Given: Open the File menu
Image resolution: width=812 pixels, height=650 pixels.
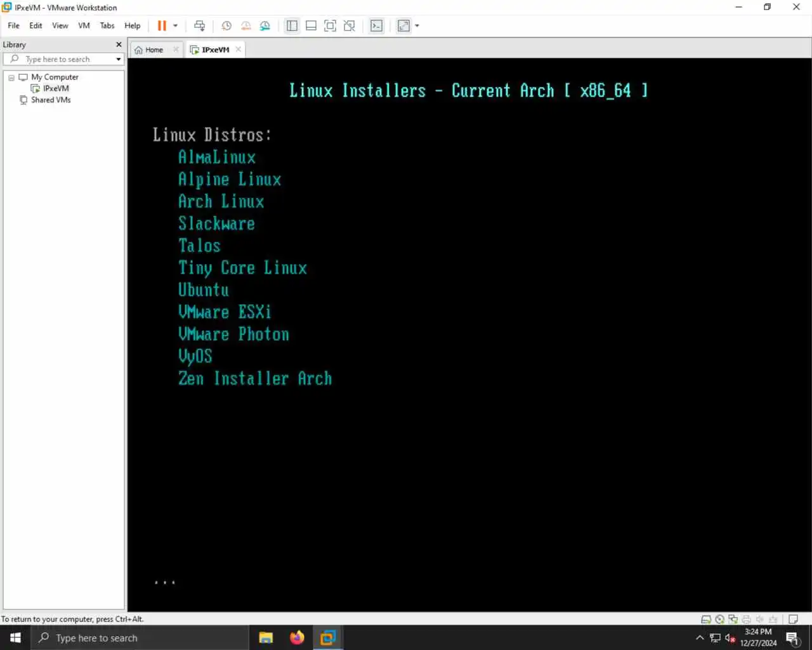Looking at the screenshot, I should pyautogui.click(x=13, y=25).
